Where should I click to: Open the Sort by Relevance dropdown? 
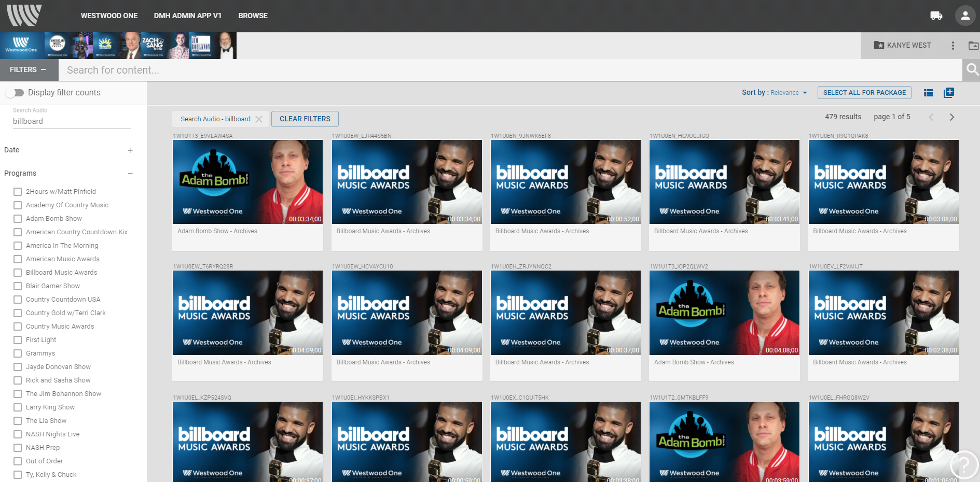click(788, 93)
